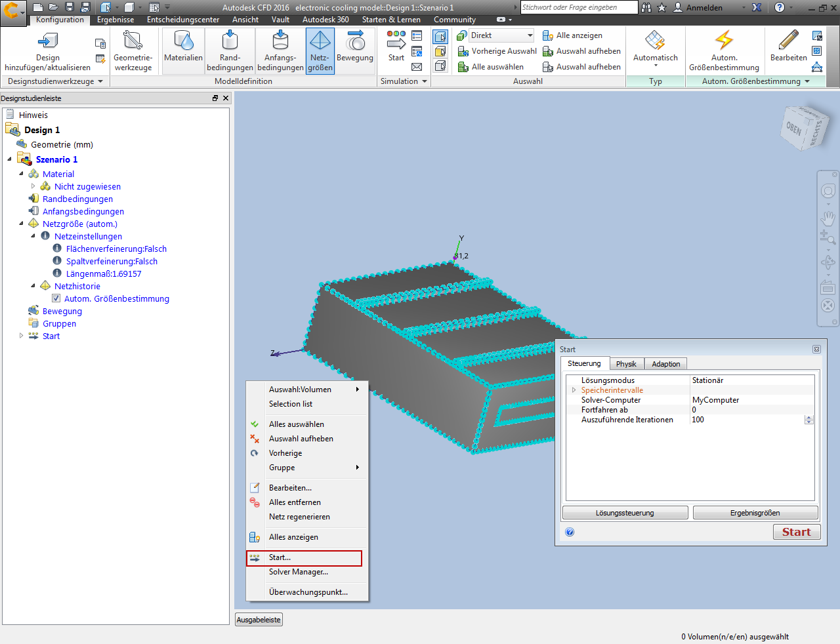Click the orbit tool in navigation bar
Screen dimensions: 840x644
pos(828,262)
